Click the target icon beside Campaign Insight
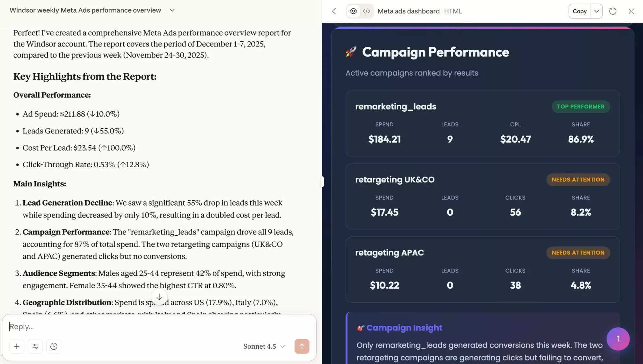The image size is (643, 364). click(360, 328)
